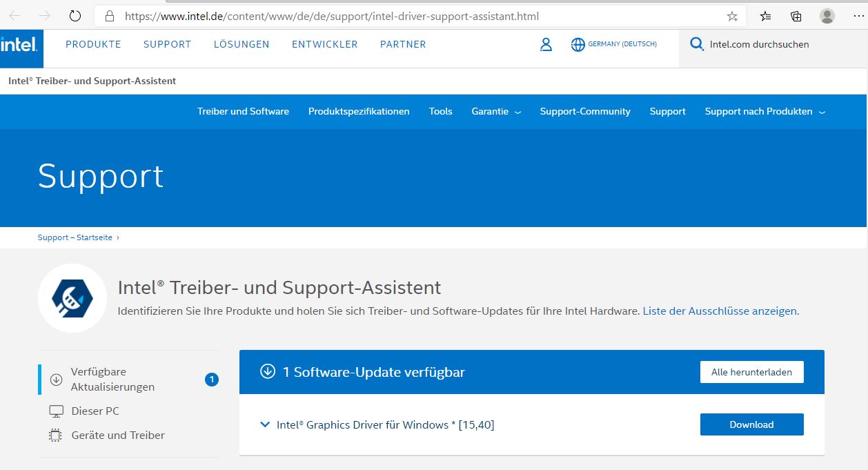
Task: Click the Dieser PC monitor icon
Action: (x=57, y=411)
